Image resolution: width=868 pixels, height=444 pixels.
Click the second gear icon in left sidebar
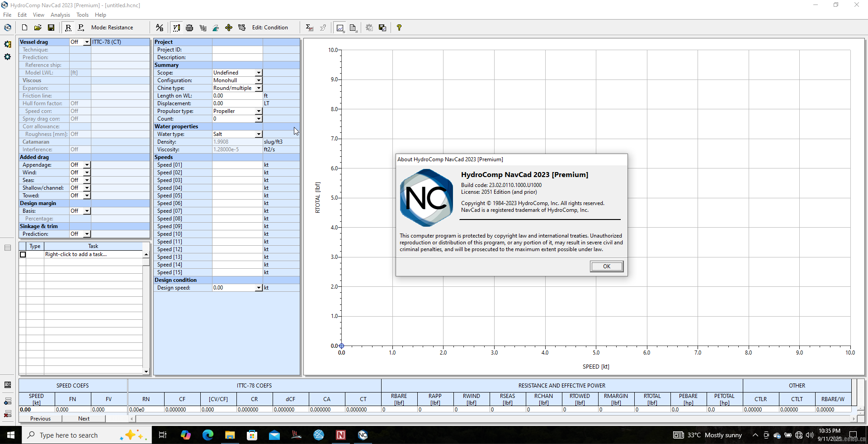click(8, 57)
